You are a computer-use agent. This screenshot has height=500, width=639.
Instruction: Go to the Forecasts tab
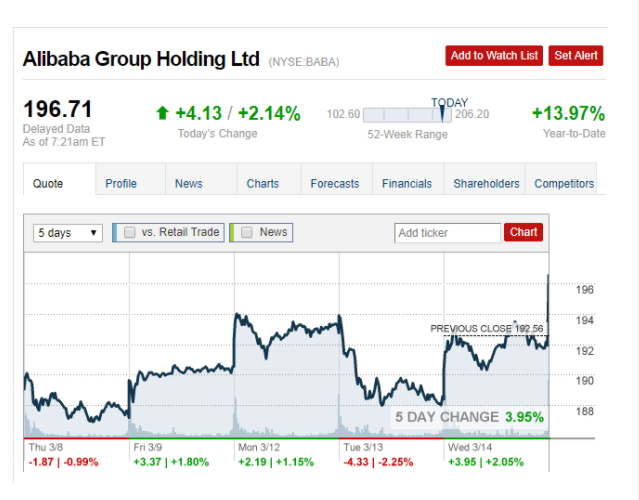pyautogui.click(x=334, y=183)
